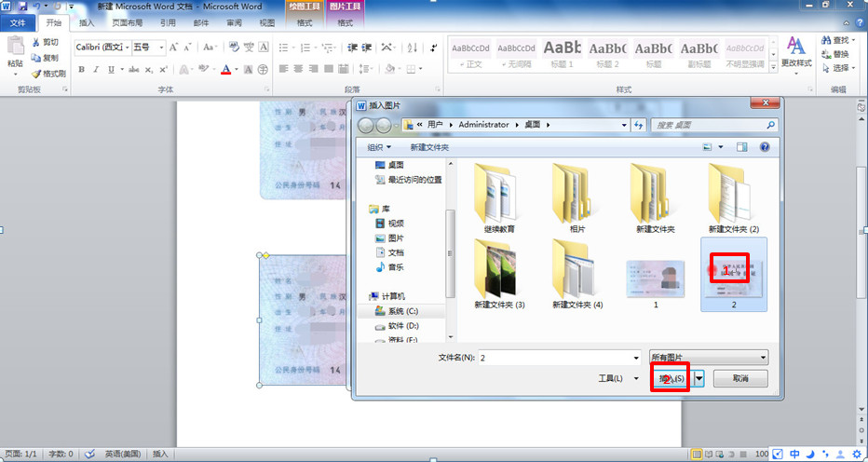This screenshot has width=868, height=462.
Task: Click the shading paint bucket icon
Action: click(389, 70)
